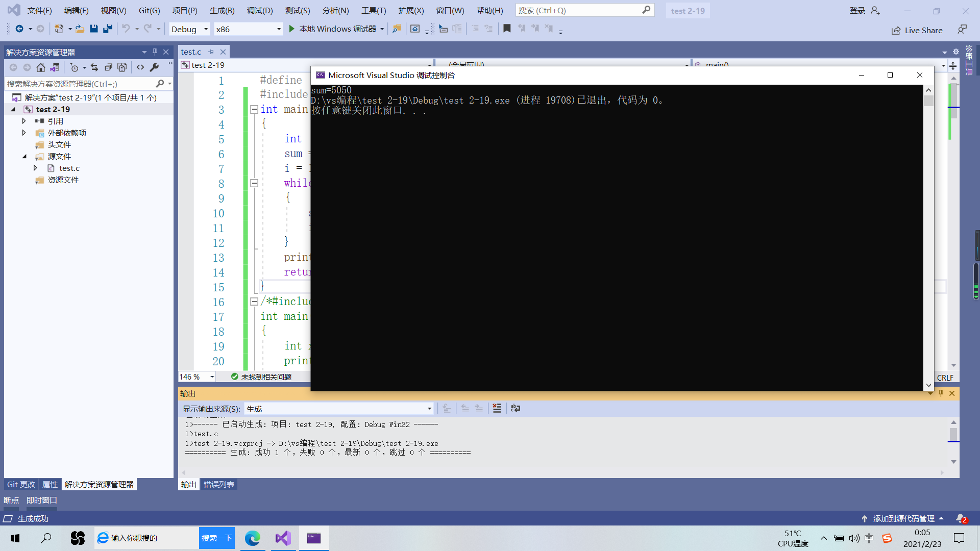Click Clear All in Output panel
This screenshot has height=551, width=980.
tap(497, 408)
